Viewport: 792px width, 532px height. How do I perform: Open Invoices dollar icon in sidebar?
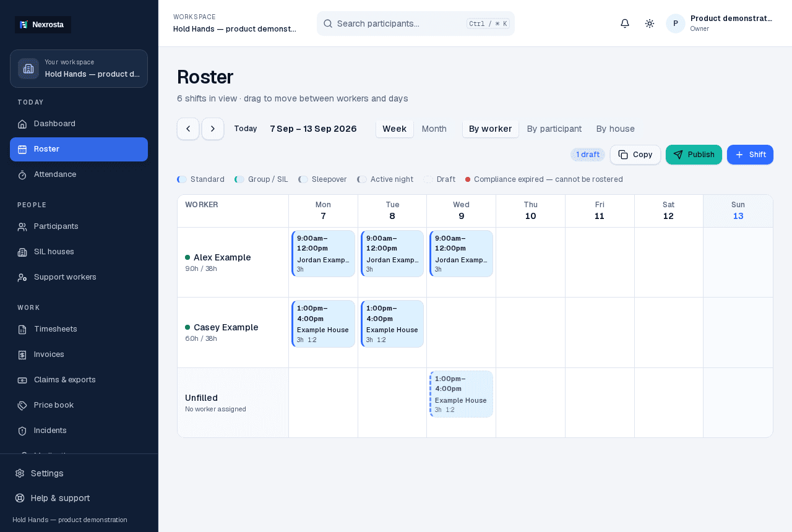[22, 354]
